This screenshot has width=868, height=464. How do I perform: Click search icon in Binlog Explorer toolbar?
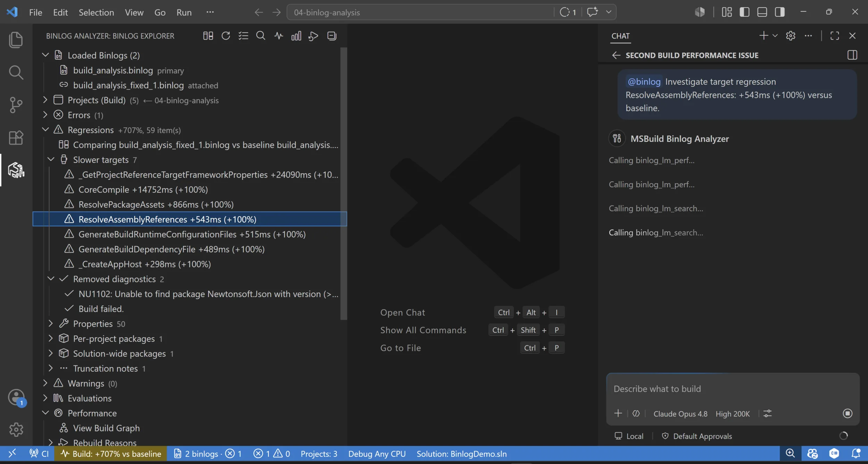pos(261,36)
